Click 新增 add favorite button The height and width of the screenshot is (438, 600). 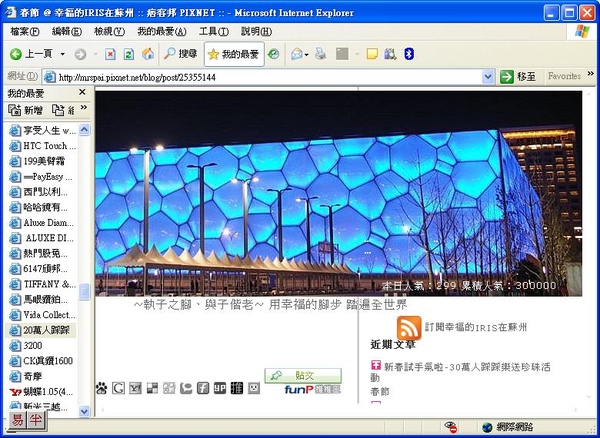pyautogui.click(x=25, y=110)
